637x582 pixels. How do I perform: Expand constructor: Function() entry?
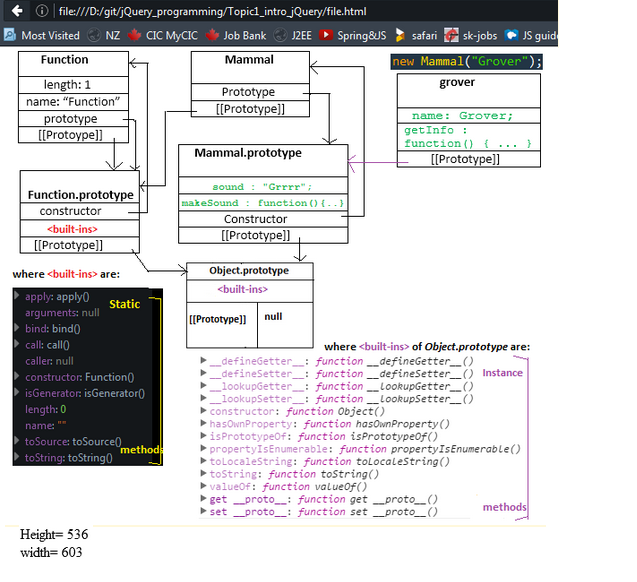click(17, 376)
